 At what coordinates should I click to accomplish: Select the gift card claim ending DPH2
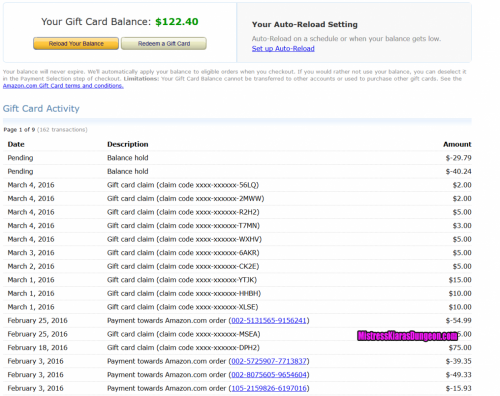[x=183, y=348]
